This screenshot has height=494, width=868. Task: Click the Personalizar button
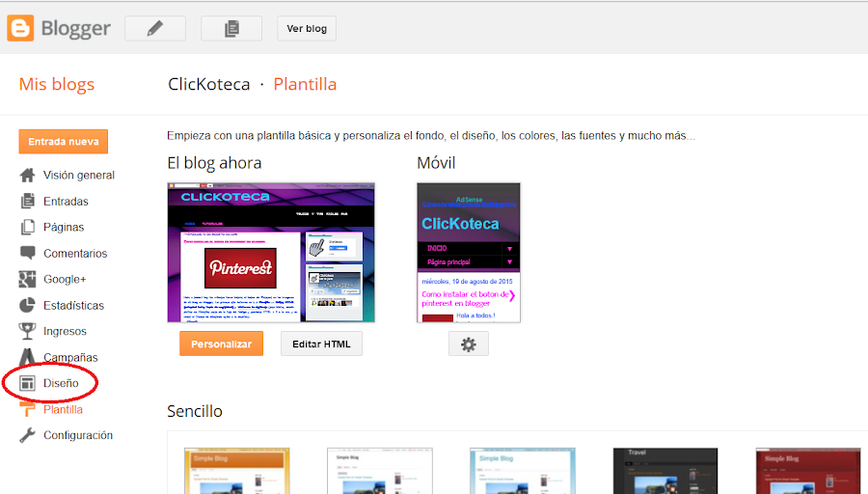pyautogui.click(x=222, y=343)
